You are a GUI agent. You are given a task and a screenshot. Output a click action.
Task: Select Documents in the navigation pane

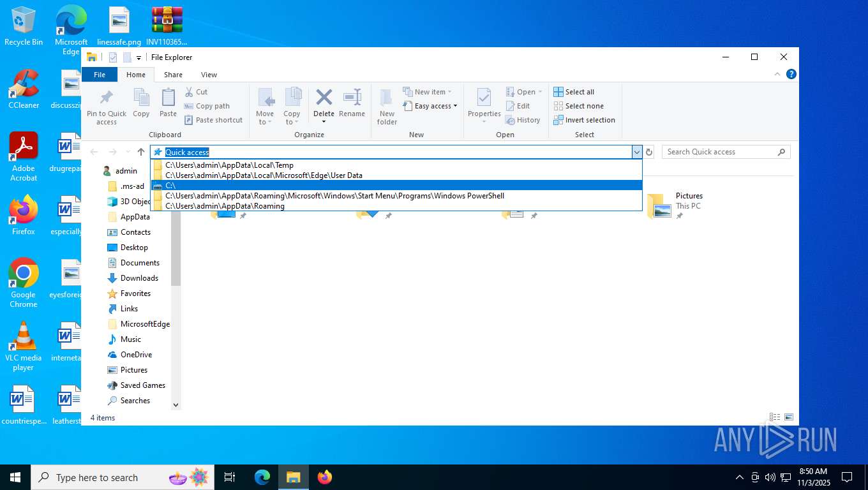click(140, 263)
